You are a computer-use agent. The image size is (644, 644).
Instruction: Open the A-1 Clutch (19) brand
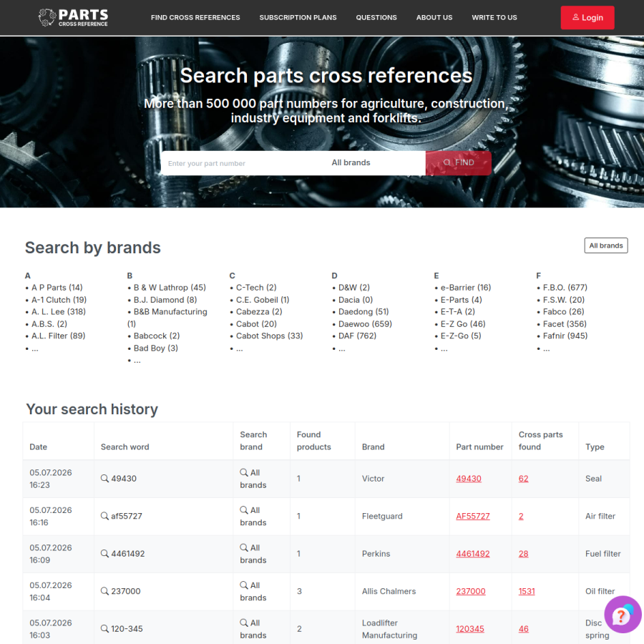click(59, 300)
